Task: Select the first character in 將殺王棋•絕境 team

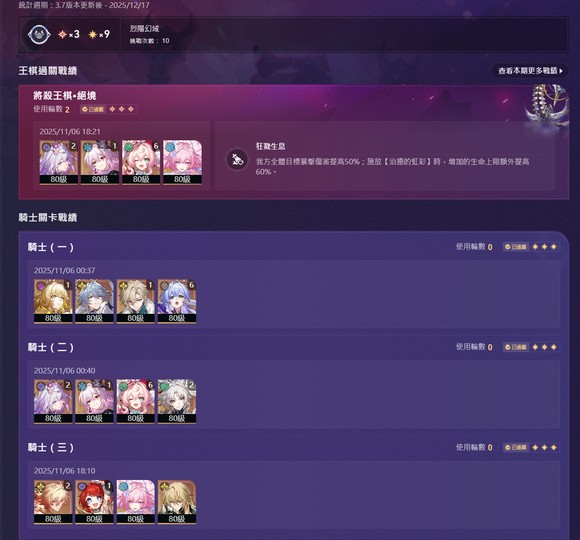Action: [58, 162]
